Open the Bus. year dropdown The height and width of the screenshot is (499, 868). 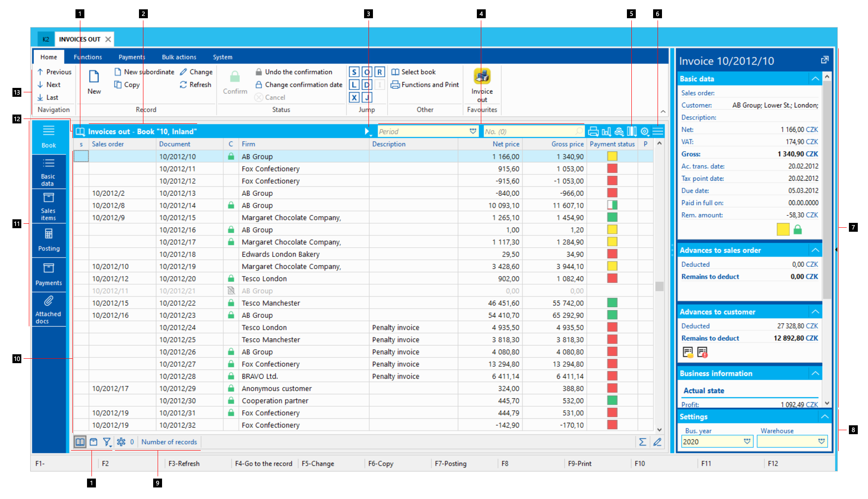pyautogui.click(x=747, y=441)
